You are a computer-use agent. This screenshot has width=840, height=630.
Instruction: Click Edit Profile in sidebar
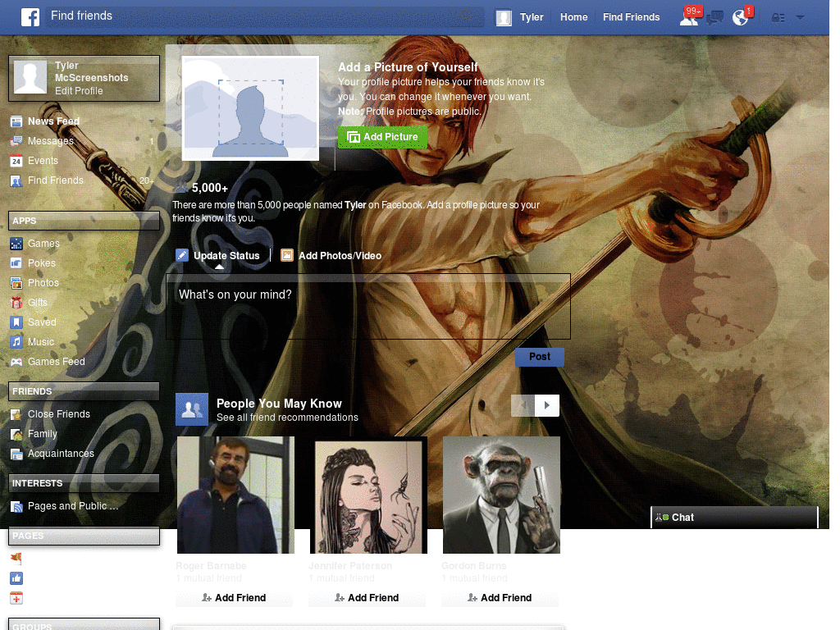click(79, 91)
